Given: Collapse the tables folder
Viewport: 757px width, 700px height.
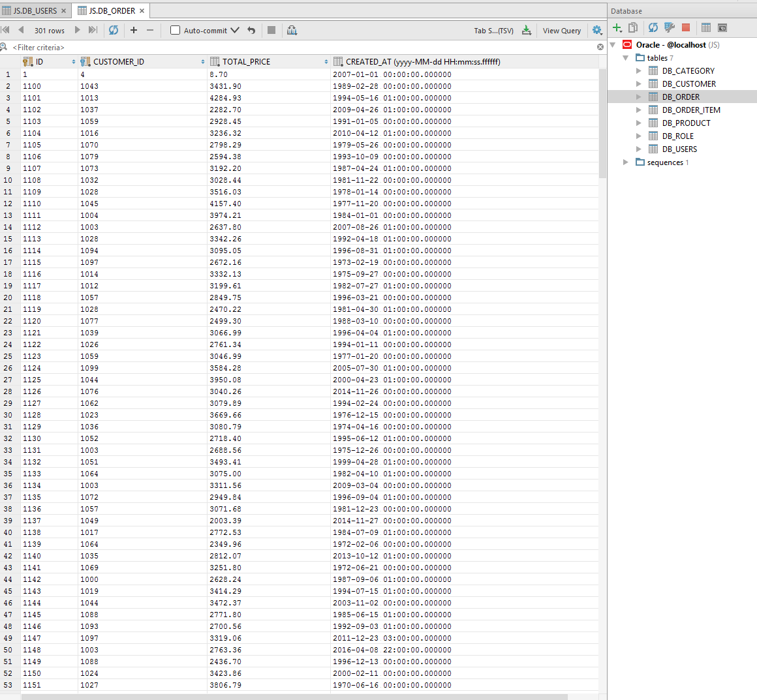Looking at the screenshot, I should [x=626, y=57].
